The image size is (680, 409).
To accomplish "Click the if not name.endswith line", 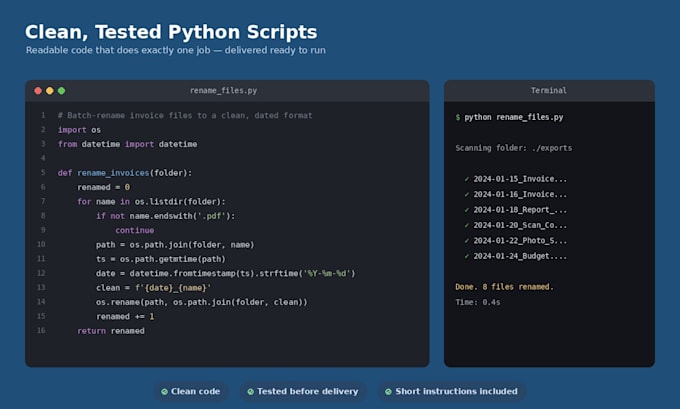I will [x=166, y=216].
